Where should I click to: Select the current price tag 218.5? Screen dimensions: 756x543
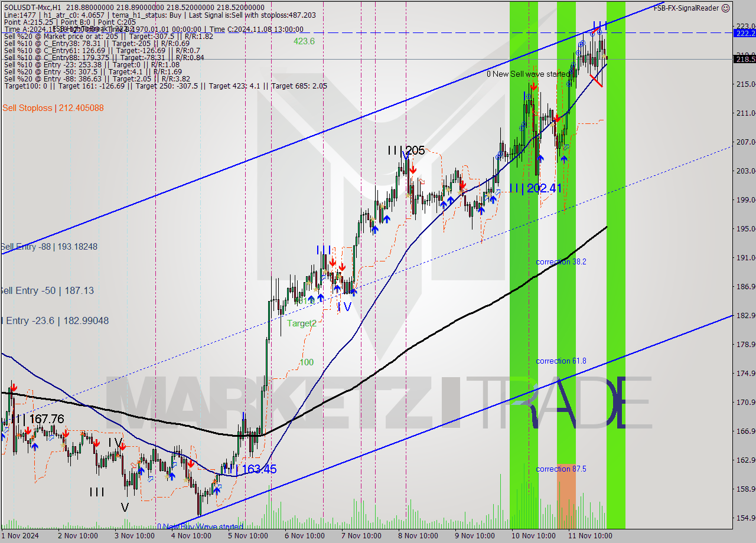[745, 58]
